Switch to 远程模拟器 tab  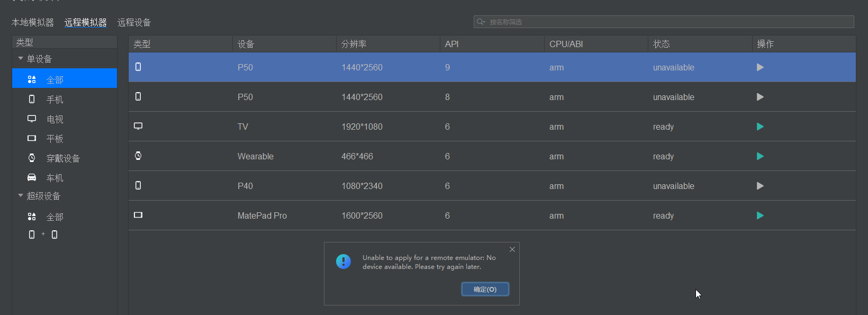pos(86,22)
